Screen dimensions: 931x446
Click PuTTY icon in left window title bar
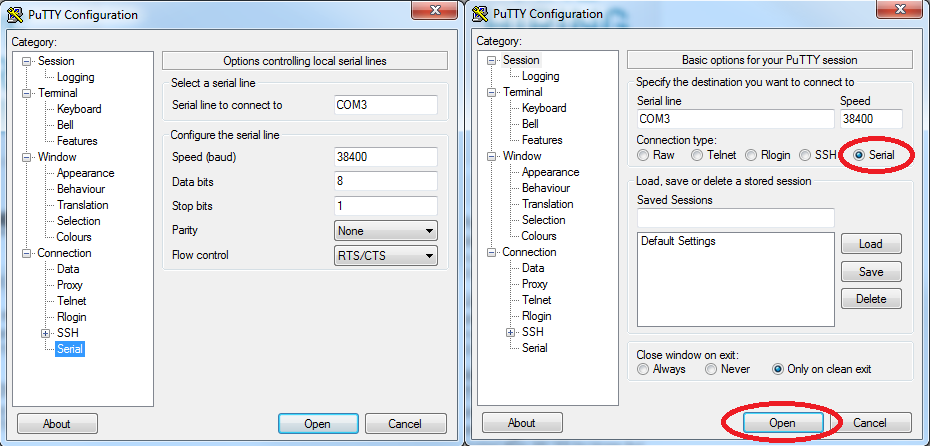pos(15,15)
